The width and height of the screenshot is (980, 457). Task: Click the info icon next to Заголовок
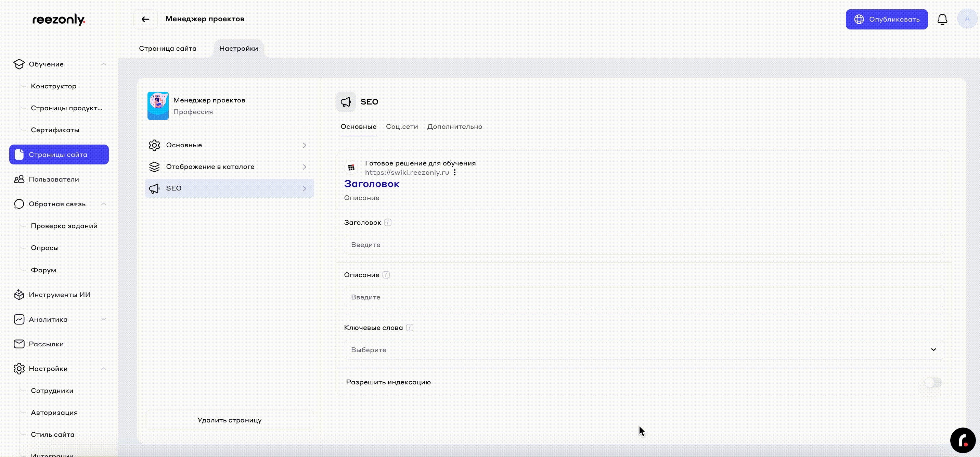[388, 222]
